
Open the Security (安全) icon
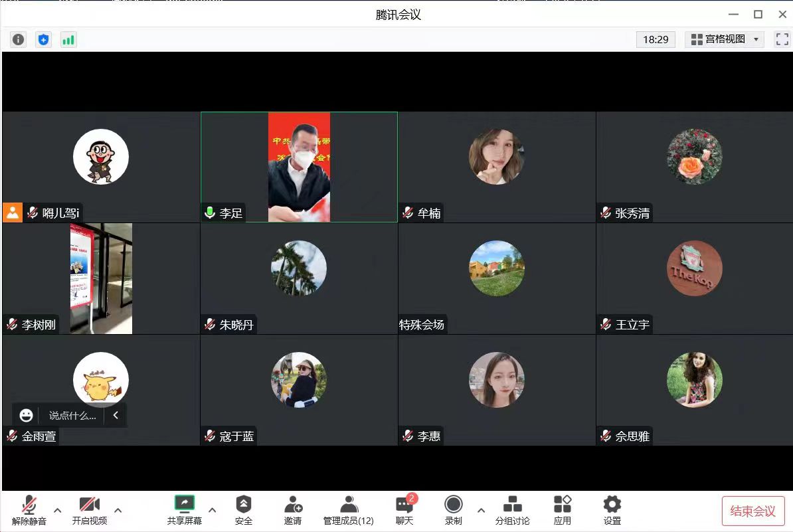pyautogui.click(x=244, y=510)
